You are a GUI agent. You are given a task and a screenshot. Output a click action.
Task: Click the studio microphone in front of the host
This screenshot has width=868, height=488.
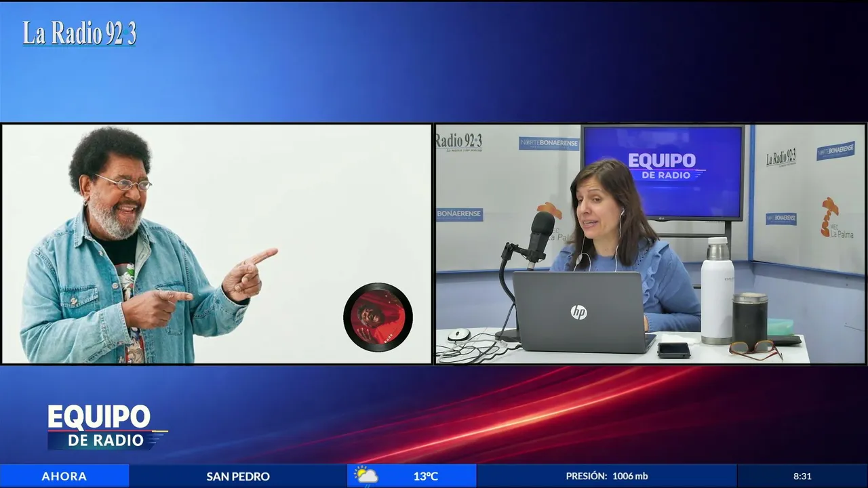click(540, 236)
